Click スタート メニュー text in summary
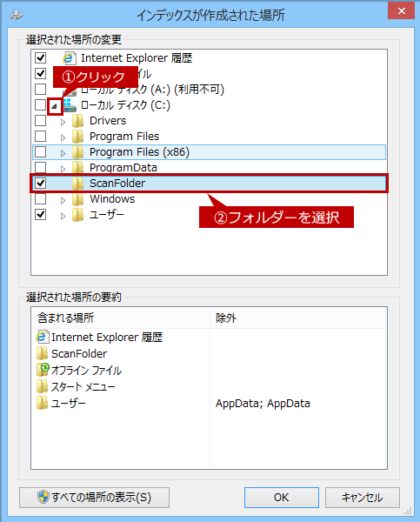This screenshot has height=522, width=420. [83, 386]
